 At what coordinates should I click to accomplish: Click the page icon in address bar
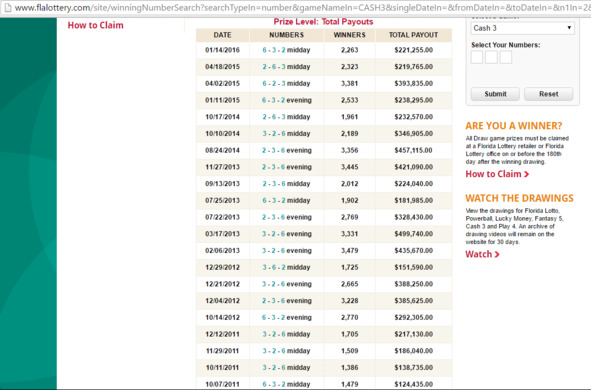tap(8, 7)
